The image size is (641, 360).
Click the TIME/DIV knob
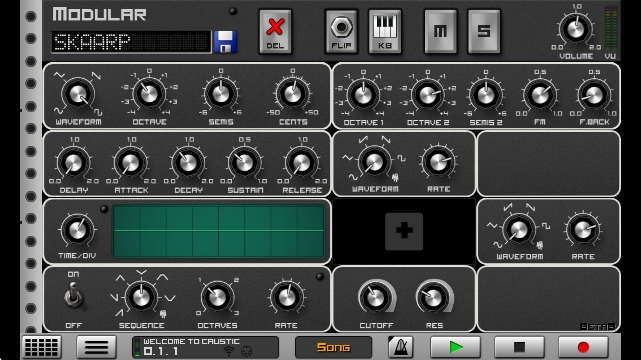point(77,230)
